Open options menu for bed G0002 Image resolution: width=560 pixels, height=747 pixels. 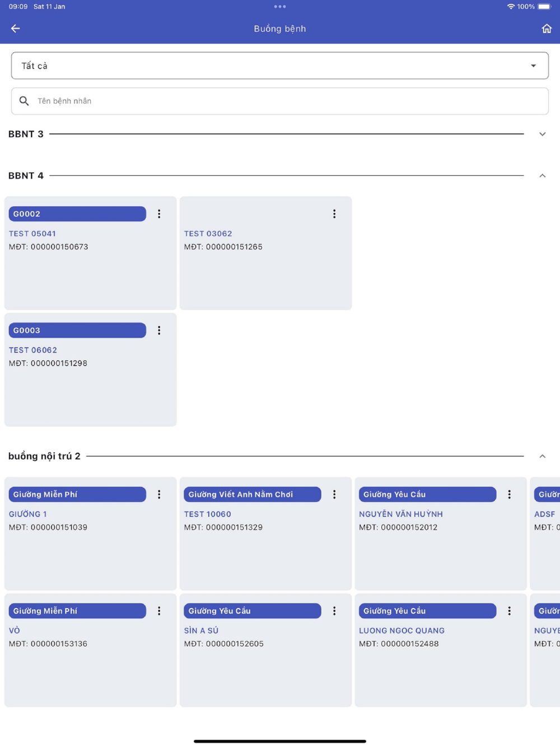point(159,214)
